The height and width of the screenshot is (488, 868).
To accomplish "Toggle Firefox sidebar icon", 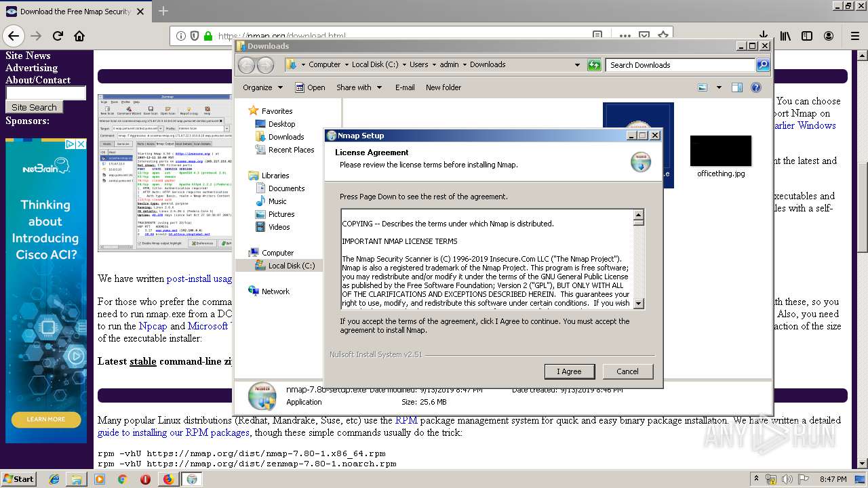I will point(807,36).
